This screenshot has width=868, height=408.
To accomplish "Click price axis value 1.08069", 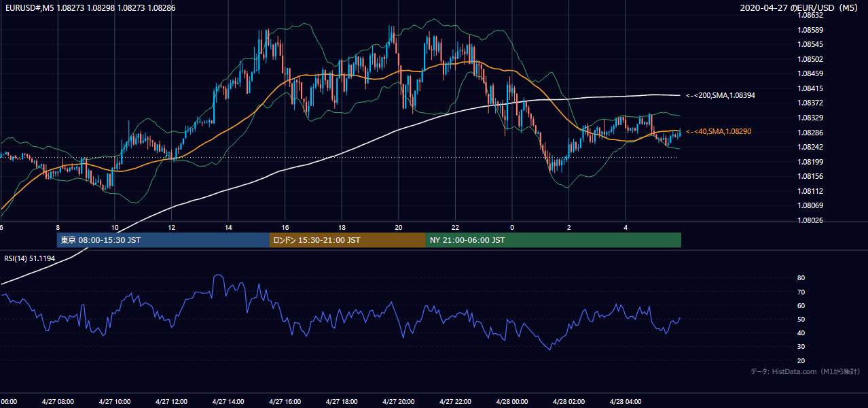I will tap(810, 205).
